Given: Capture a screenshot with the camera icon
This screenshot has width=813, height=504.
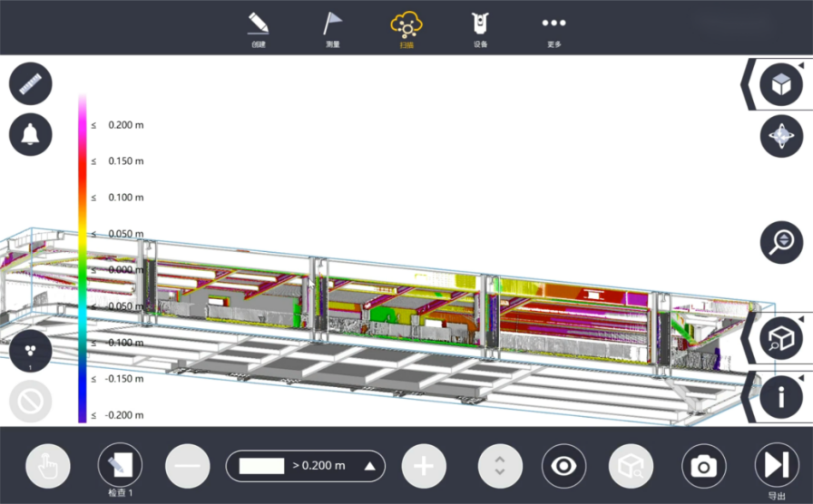Looking at the screenshot, I should pyautogui.click(x=702, y=466).
